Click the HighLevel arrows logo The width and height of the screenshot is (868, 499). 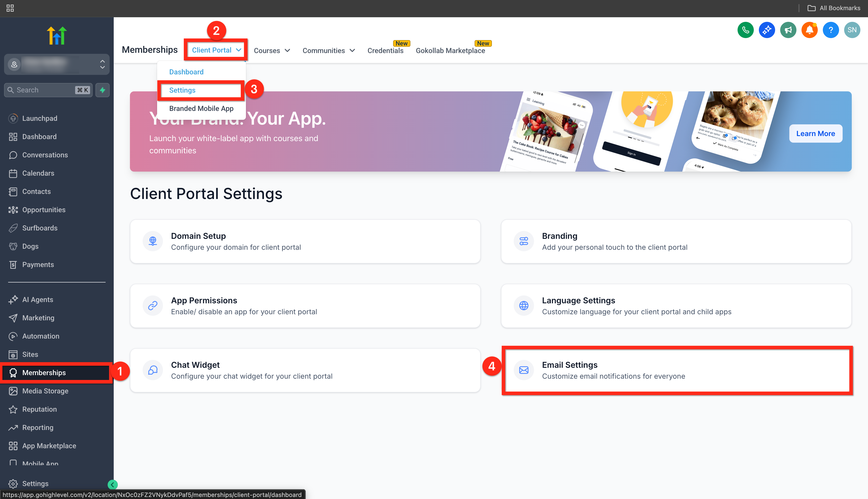pos(57,36)
